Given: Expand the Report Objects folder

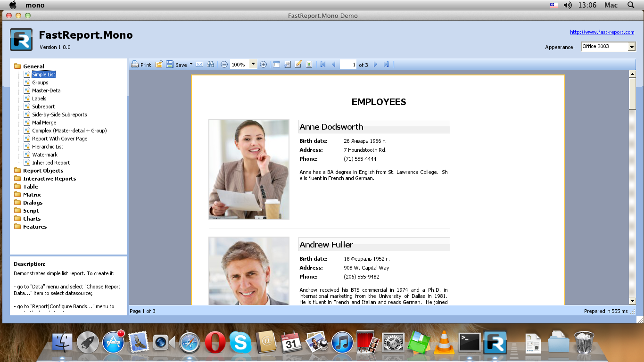Looking at the screenshot, I should (43, 171).
